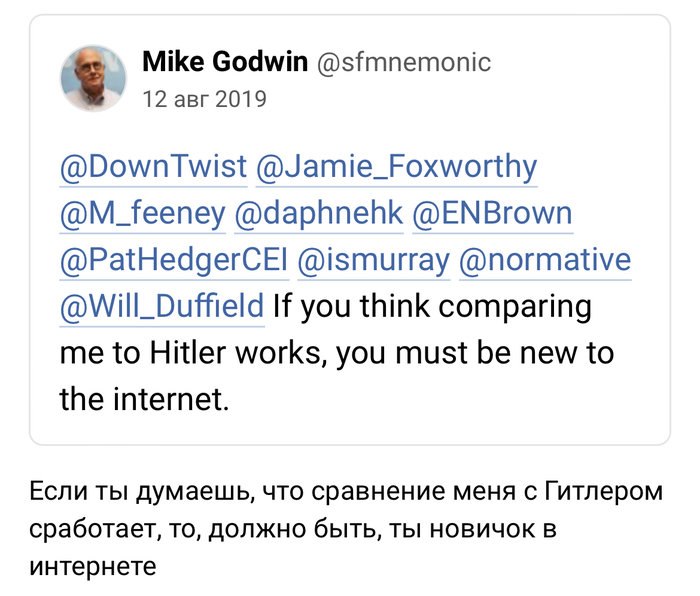The image size is (700, 596).
Task: Click "the internet." at the tweet's end
Action: click(x=145, y=401)
